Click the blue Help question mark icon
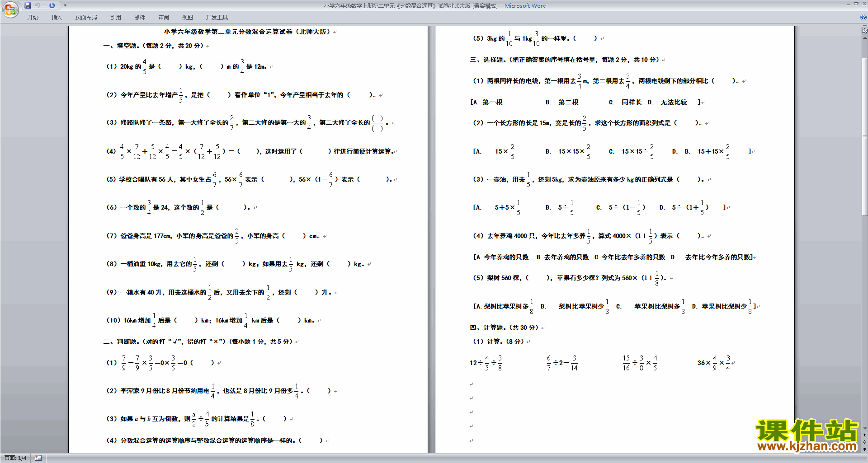The image size is (868, 463). pyautogui.click(x=863, y=17)
